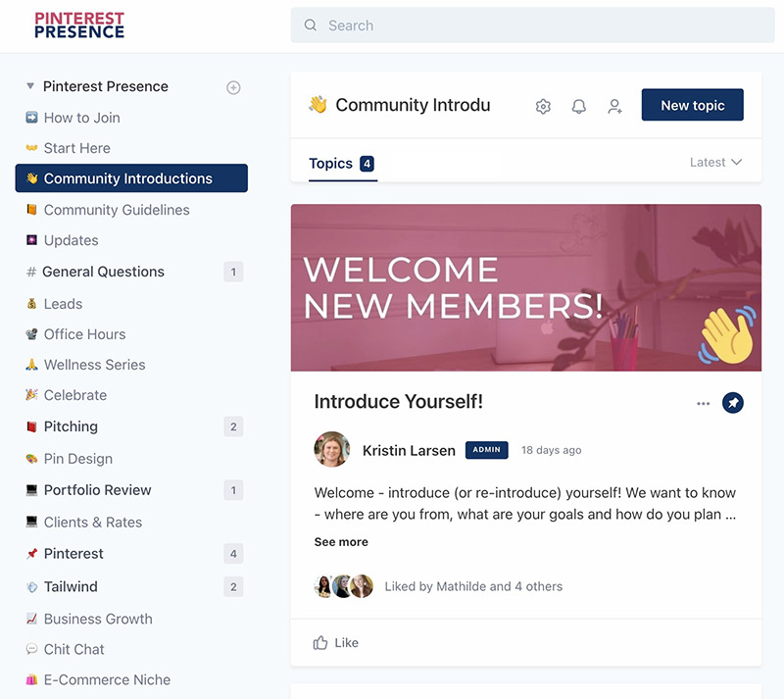Click the shopping bags icon beside E-Commerce Niche

coord(31,679)
